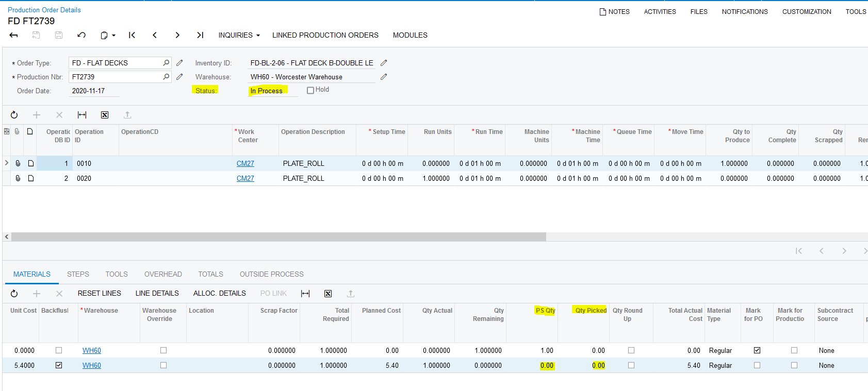Viewport: 868px width, 391px height.
Task: Click the undo icon in the top toolbar
Action: pos(81,35)
